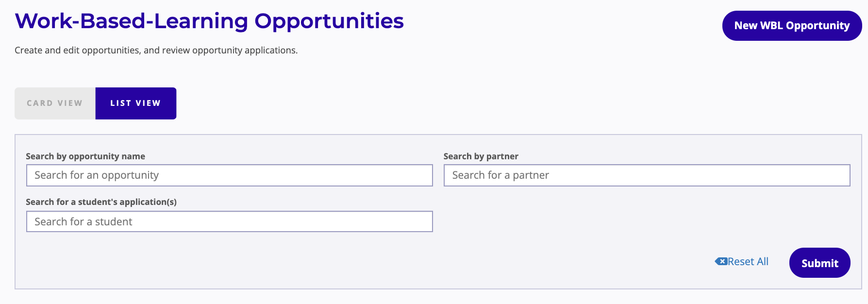Click "Work-Based-Learning" in the page title
The image size is (868, 304).
pyautogui.click(x=132, y=21)
